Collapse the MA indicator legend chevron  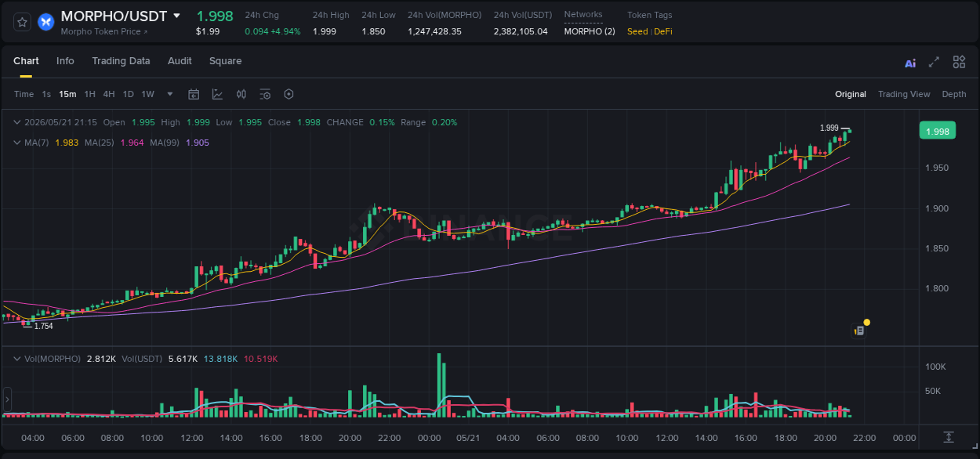(17, 143)
